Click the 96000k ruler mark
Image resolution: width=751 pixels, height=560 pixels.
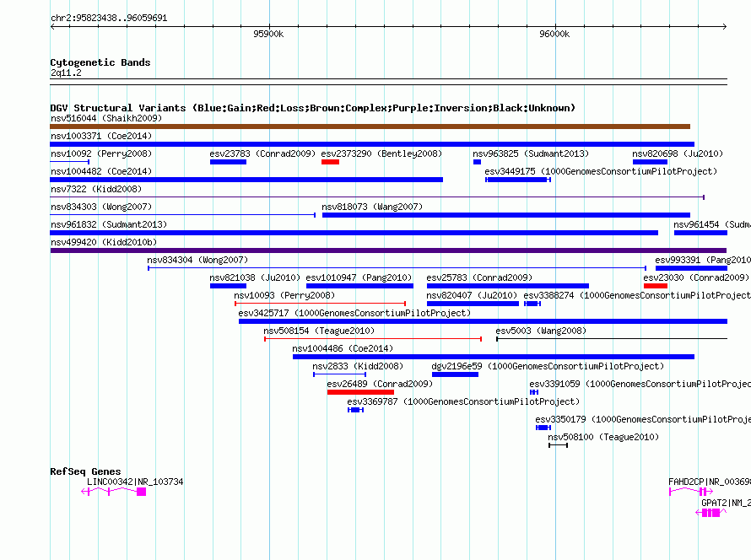554,34
